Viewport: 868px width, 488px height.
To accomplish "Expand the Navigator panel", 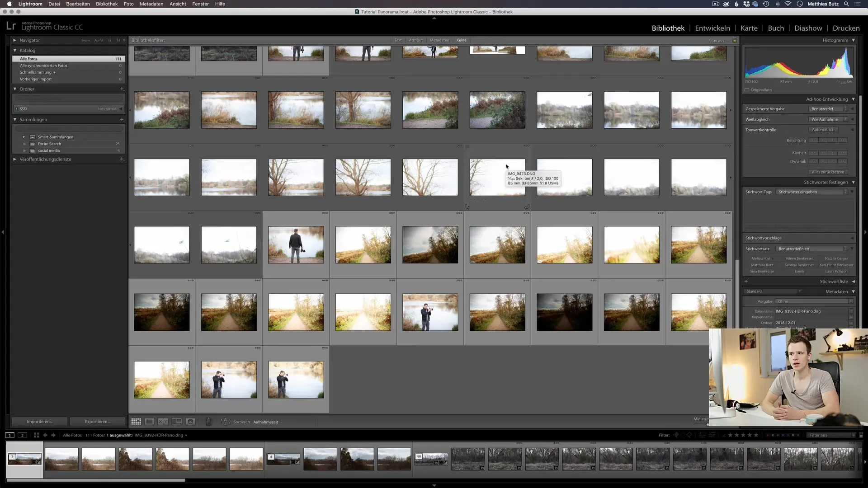I will [x=15, y=40].
